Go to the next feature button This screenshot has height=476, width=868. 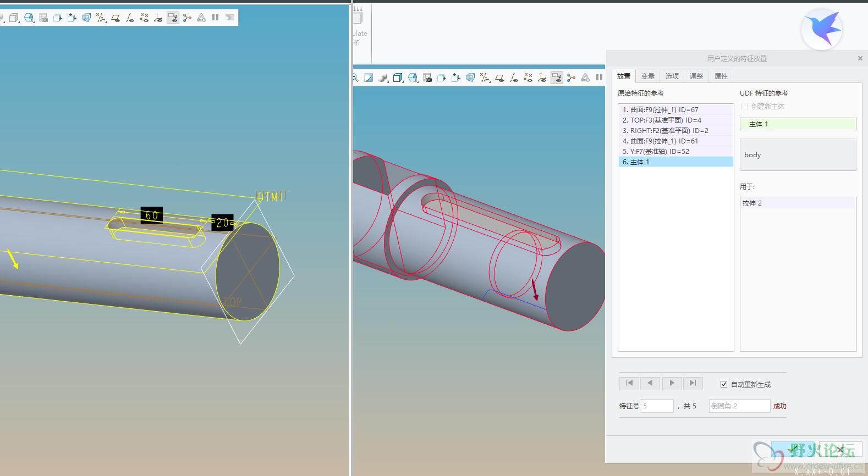672,383
